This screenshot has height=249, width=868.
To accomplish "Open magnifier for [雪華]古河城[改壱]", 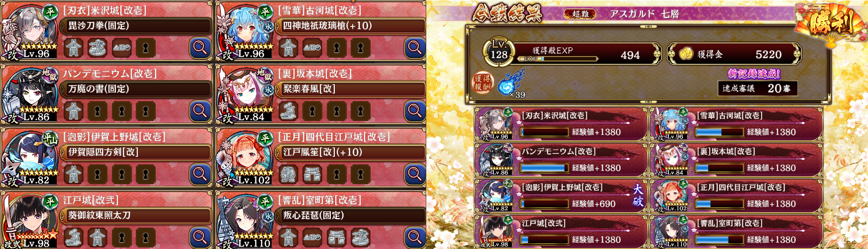I will tap(415, 48).
